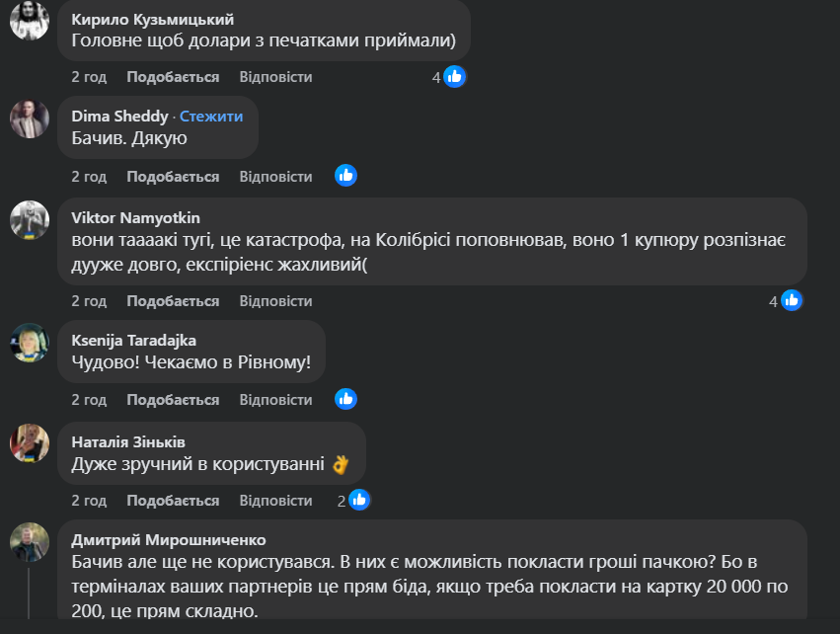Click like reaction icon on Кирило Кузьмицький's comment
Image resolution: width=840 pixels, height=634 pixels.
454,77
